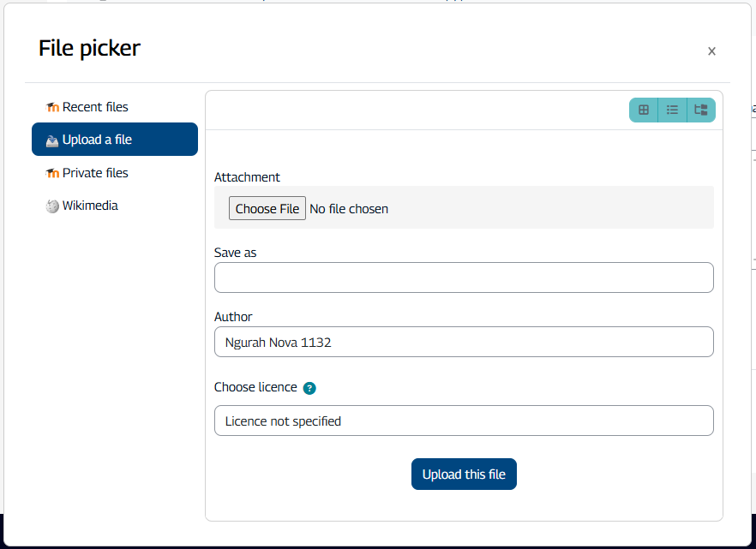Click the upload icon in the sidebar
The image size is (756, 549).
click(52, 140)
